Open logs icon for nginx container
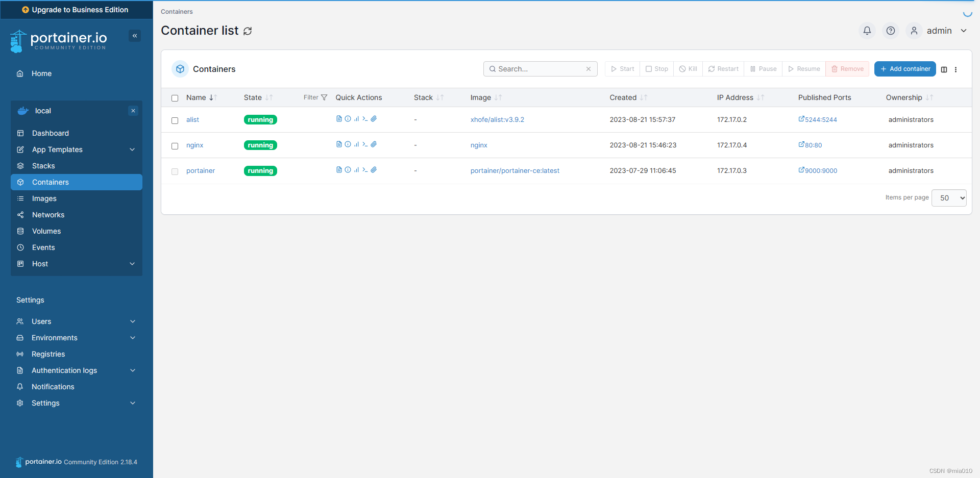This screenshot has width=980, height=478. coord(339,144)
